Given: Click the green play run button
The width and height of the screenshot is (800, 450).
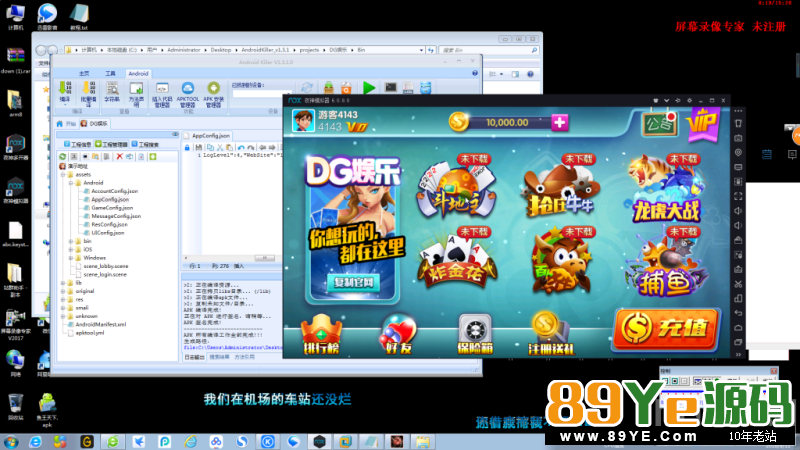Looking at the screenshot, I should 369,88.
